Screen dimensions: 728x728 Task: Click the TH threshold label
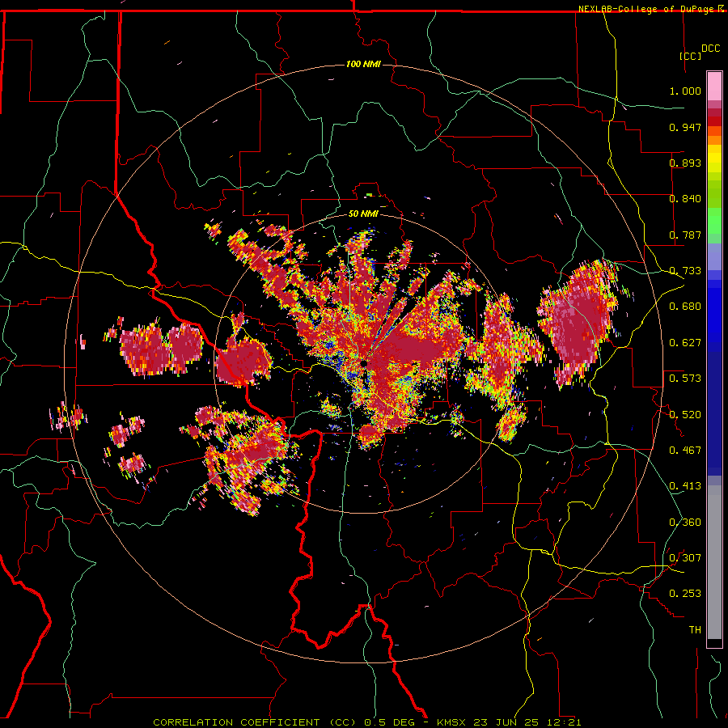click(x=695, y=630)
